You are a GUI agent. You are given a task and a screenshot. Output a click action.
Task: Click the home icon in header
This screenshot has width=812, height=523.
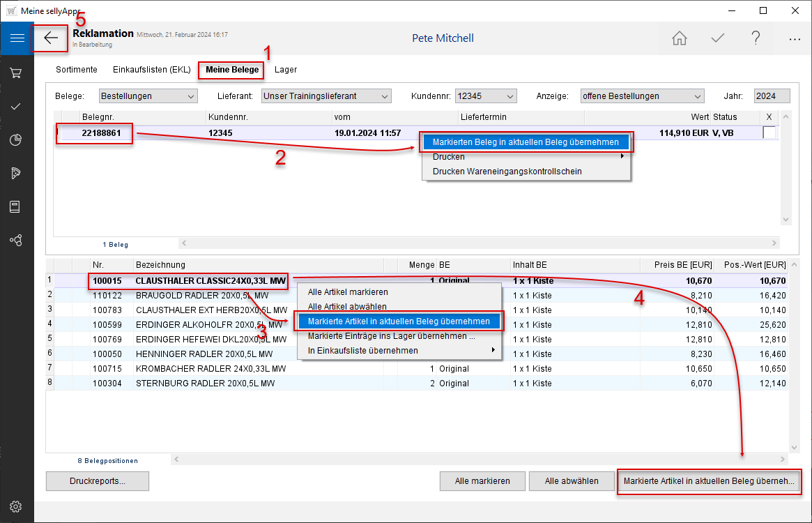click(x=679, y=38)
